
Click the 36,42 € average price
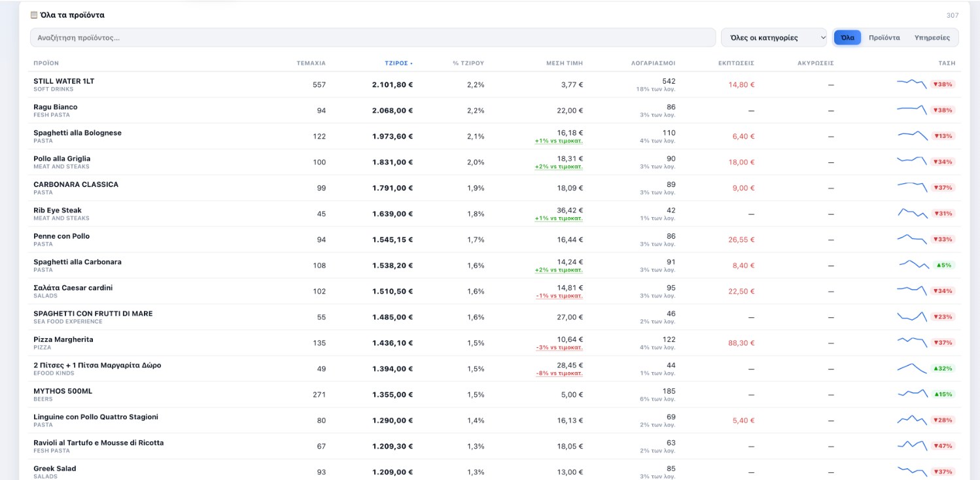(x=570, y=210)
